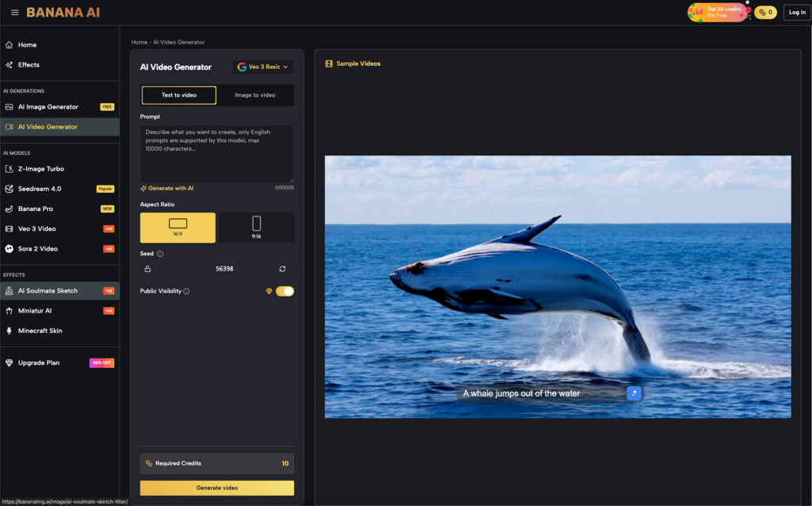
Task: Click into the Prompt text area
Action: 216,153
